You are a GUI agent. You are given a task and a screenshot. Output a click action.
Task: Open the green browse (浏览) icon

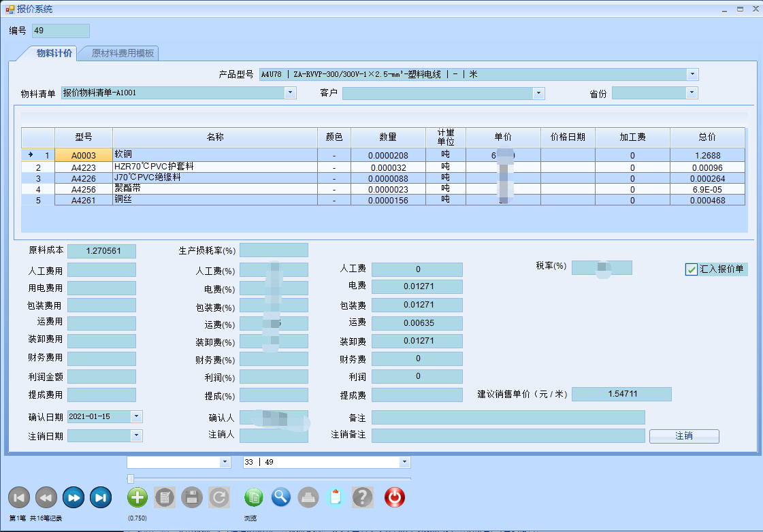click(x=254, y=497)
